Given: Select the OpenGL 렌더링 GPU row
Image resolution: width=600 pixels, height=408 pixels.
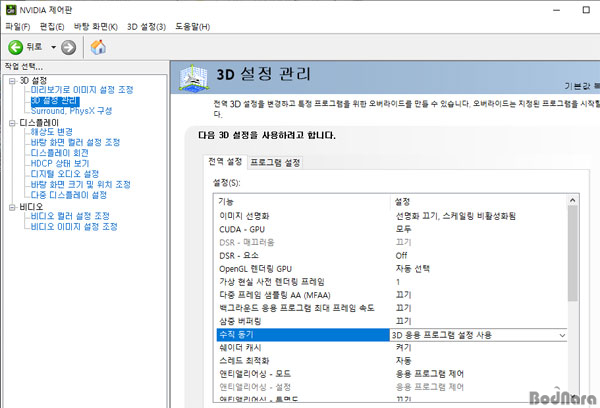Looking at the screenshot, I should [x=391, y=269].
